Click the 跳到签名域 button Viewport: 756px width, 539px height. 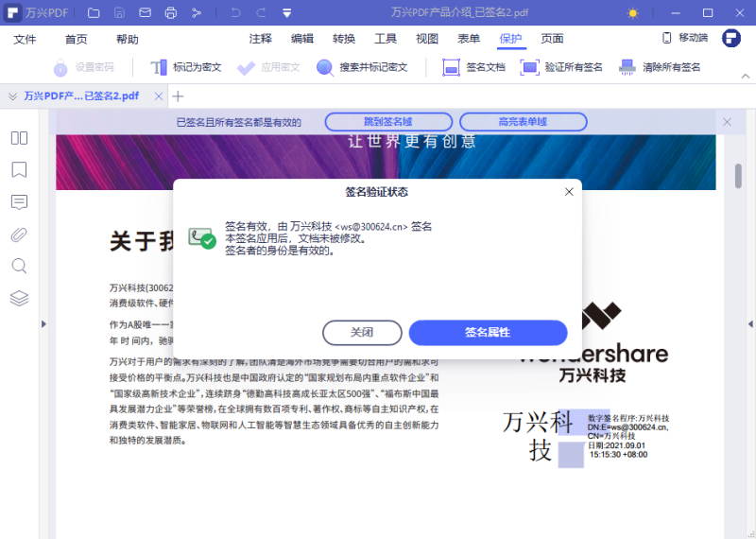click(x=388, y=122)
